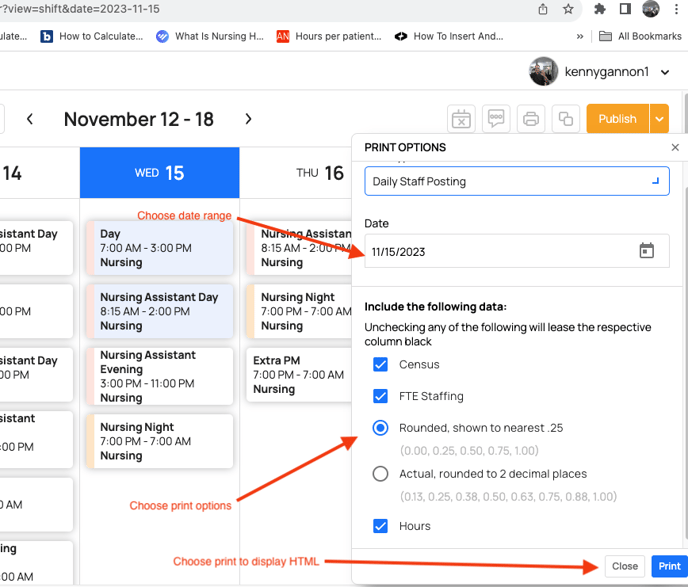Click the Close button in print panel
Screen dimensions: 688x587
click(625, 566)
